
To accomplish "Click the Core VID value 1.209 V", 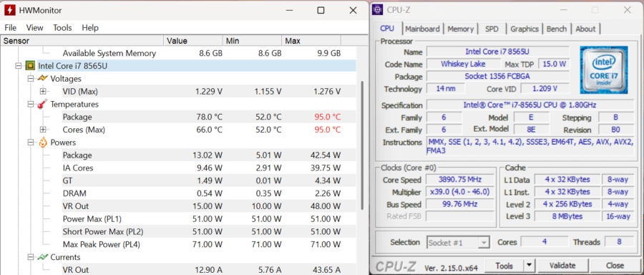I will tap(545, 89).
